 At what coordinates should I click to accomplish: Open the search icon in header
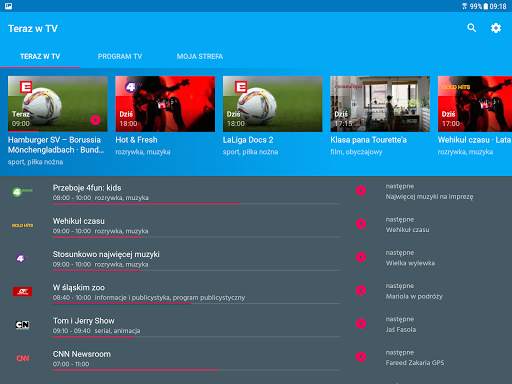pyautogui.click(x=471, y=28)
